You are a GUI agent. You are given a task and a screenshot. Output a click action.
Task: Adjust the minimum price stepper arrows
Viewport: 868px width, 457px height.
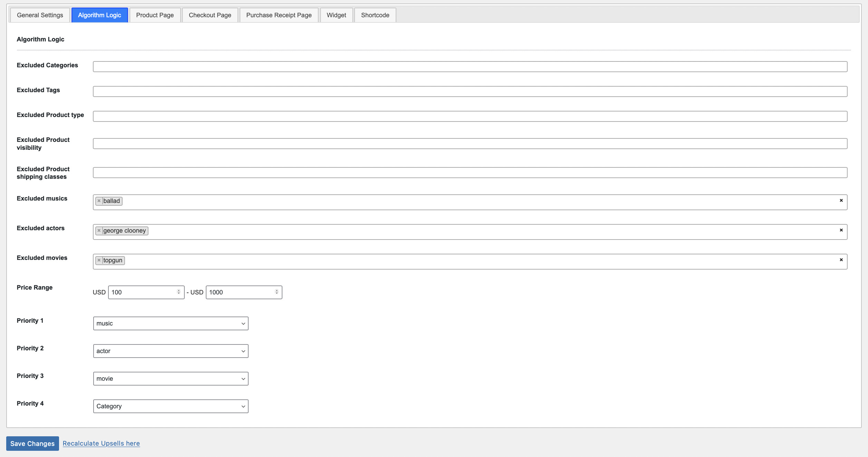point(179,292)
